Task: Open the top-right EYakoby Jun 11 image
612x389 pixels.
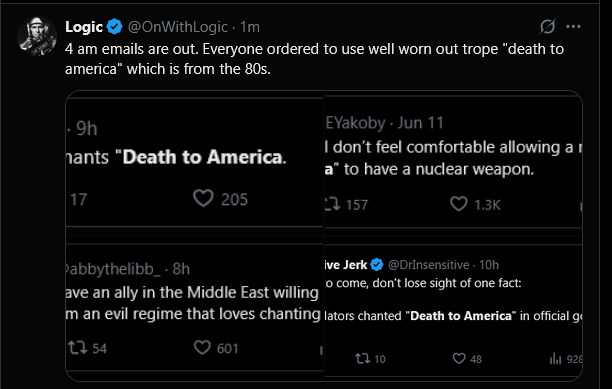Action: coord(453,159)
